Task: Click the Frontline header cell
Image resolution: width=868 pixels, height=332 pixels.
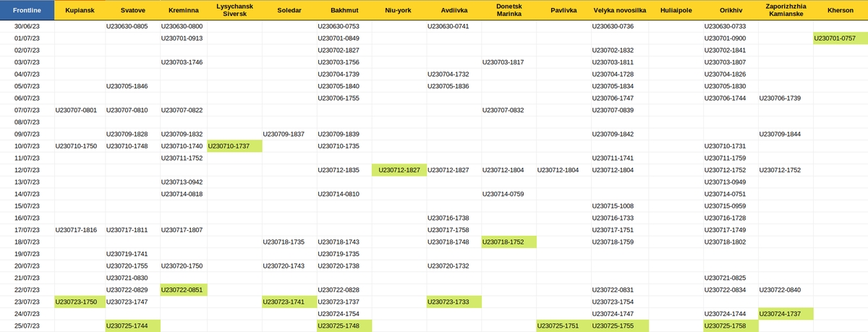Action: point(27,11)
